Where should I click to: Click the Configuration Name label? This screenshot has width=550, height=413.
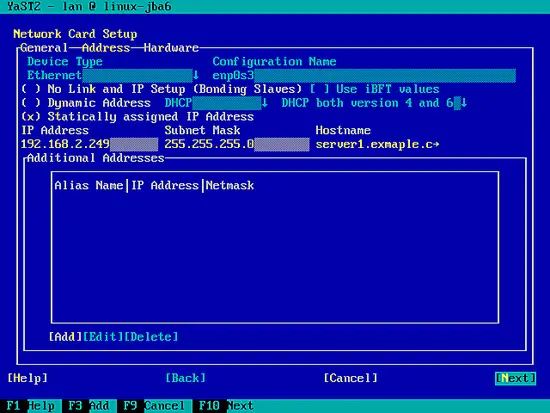click(x=274, y=61)
